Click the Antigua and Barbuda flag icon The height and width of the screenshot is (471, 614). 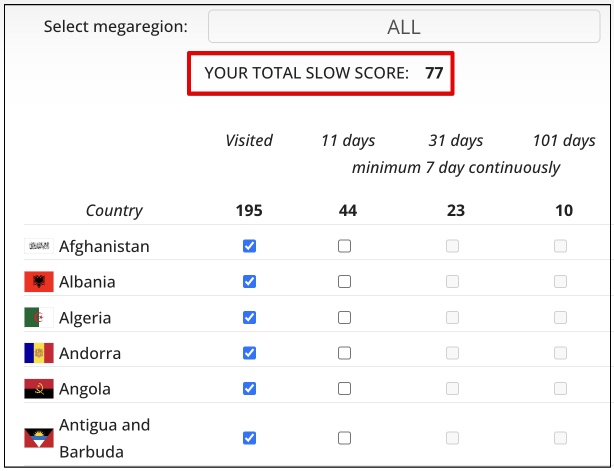tap(39, 438)
